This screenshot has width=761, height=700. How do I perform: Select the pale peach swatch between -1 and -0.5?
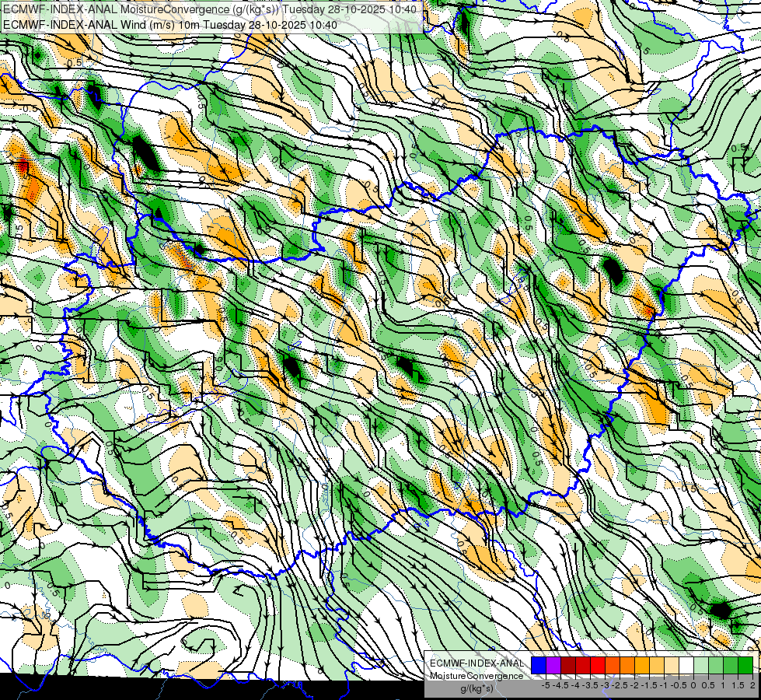click(x=671, y=666)
